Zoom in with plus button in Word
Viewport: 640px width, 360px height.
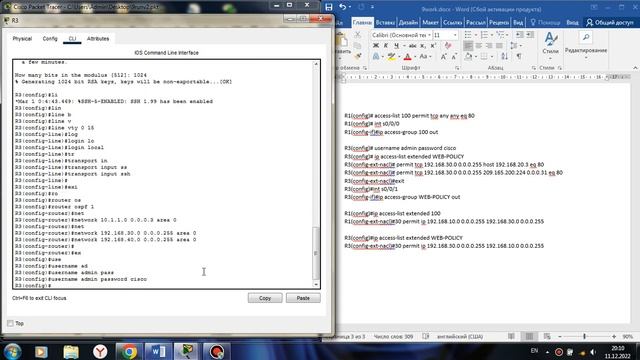[614, 336]
